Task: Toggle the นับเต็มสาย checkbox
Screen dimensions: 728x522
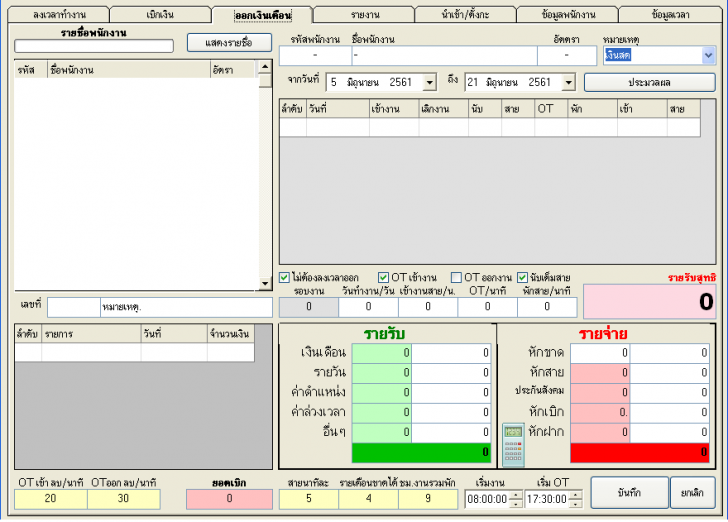Action: click(x=522, y=278)
